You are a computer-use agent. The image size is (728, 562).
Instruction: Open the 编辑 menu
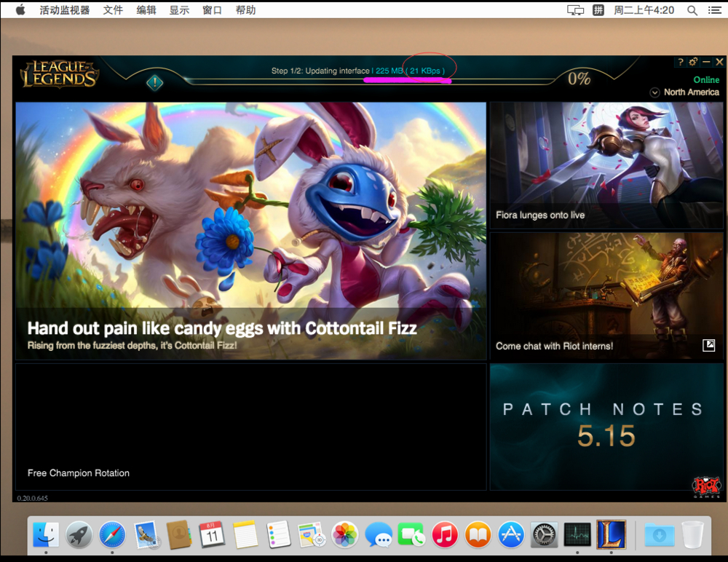[x=146, y=9]
